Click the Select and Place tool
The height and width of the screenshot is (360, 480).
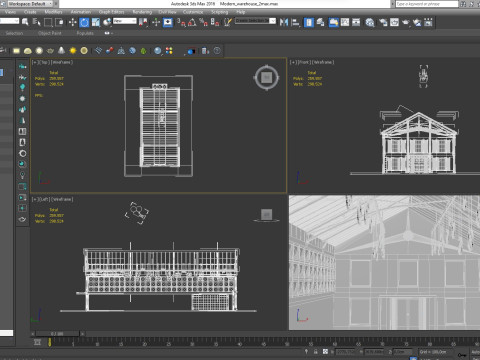(107, 22)
